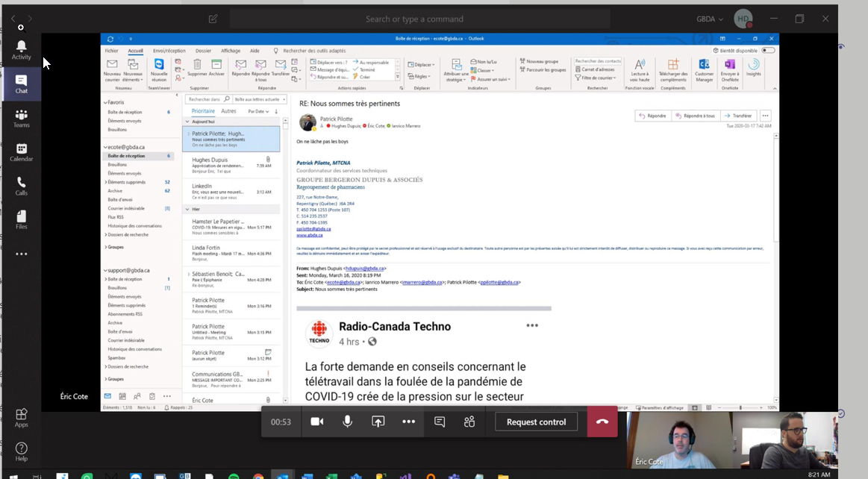868x479 pixels.
Task: Open the Déplacer dropdown in ribbon
Action: [421, 65]
